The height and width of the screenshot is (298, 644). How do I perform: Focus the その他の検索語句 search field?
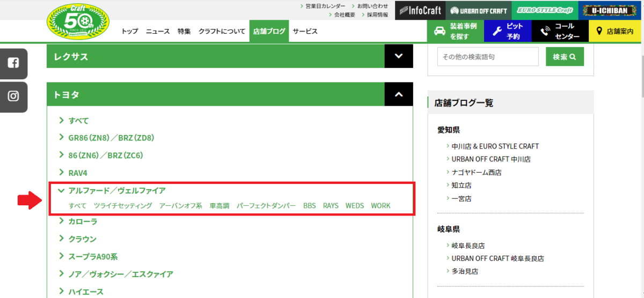487,56
